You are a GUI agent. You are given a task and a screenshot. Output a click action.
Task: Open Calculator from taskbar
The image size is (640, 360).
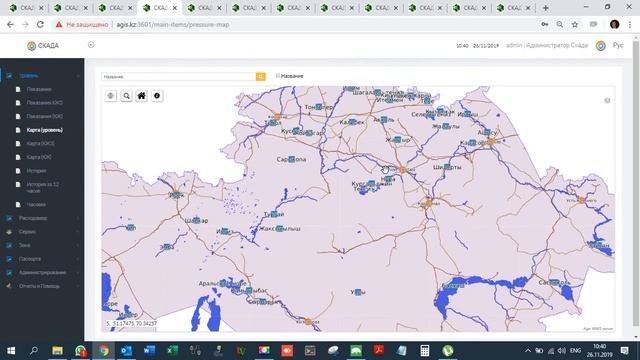(424, 351)
